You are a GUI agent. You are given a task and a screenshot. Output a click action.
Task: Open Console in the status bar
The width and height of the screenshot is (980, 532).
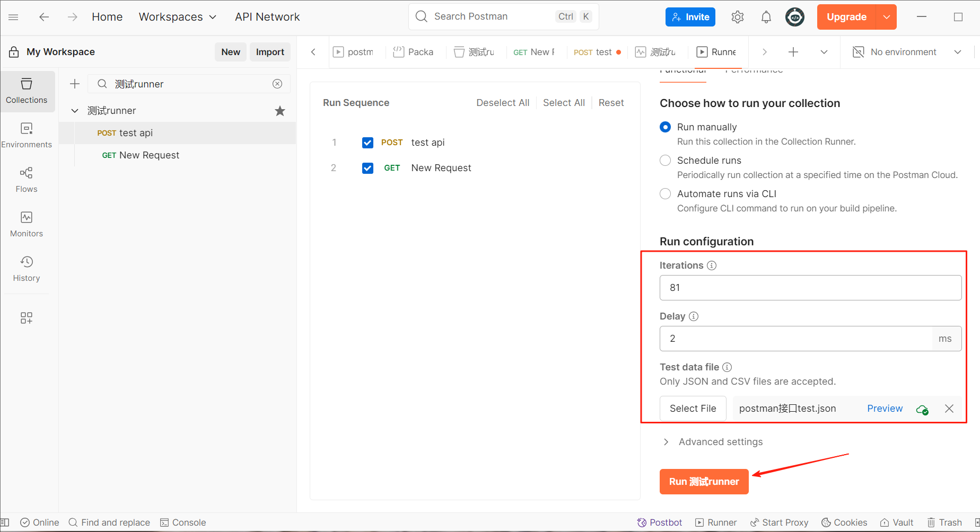[183, 522]
